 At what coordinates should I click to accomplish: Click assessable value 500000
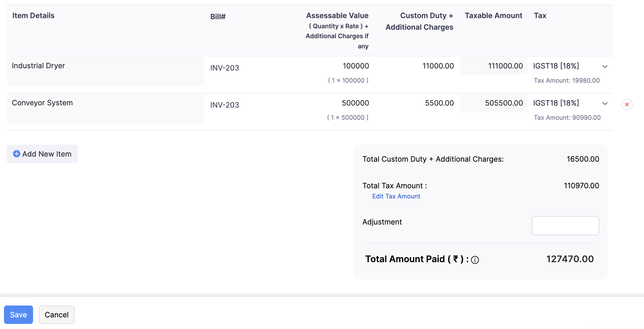click(355, 103)
